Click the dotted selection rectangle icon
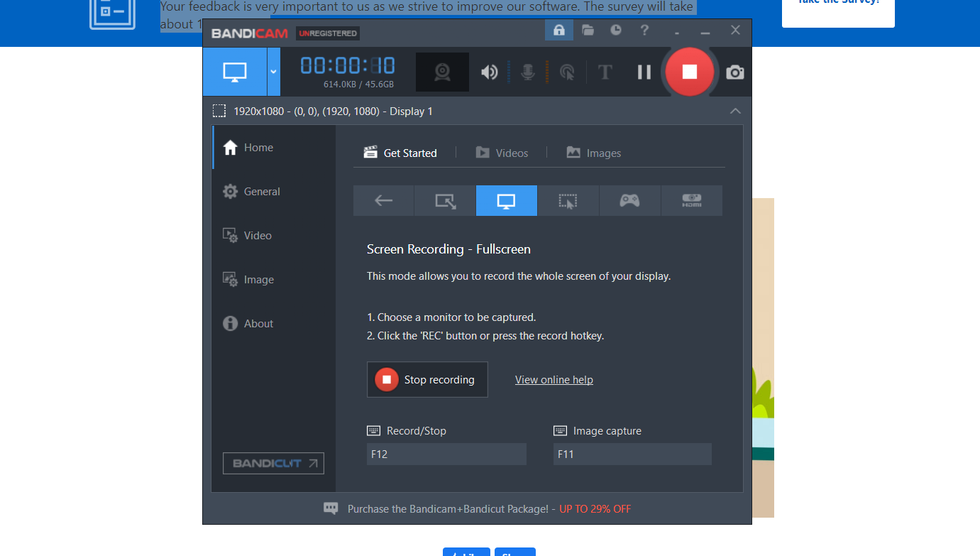 coord(219,111)
